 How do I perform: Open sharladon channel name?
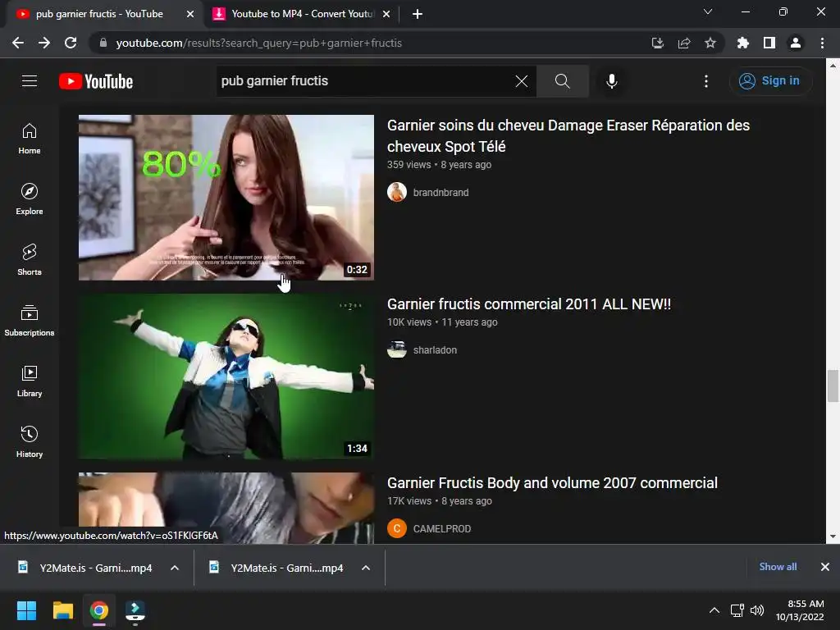(x=435, y=349)
